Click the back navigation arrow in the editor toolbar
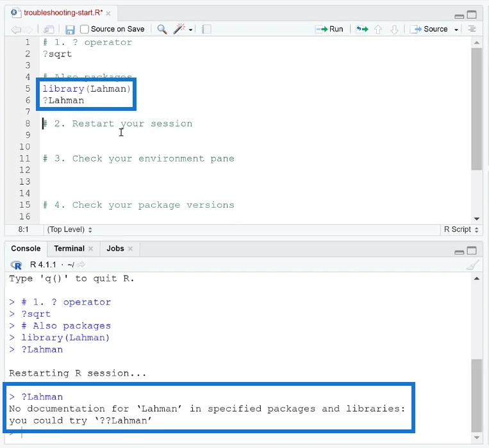This screenshot has width=489, height=448. pos(15,29)
